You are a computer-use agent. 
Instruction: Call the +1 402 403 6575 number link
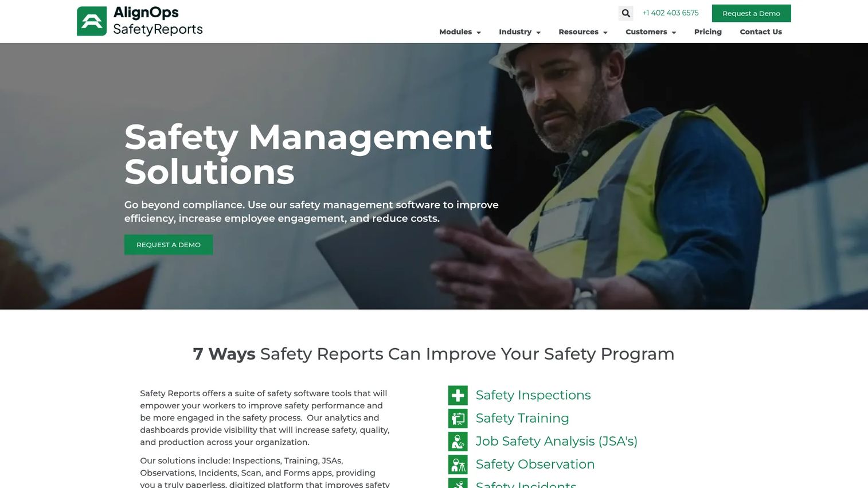(x=670, y=13)
